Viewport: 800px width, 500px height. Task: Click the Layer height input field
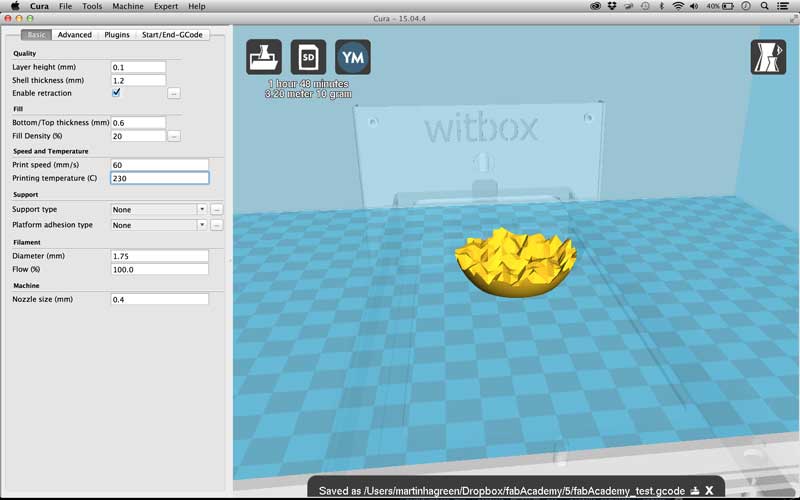[x=138, y=67]
